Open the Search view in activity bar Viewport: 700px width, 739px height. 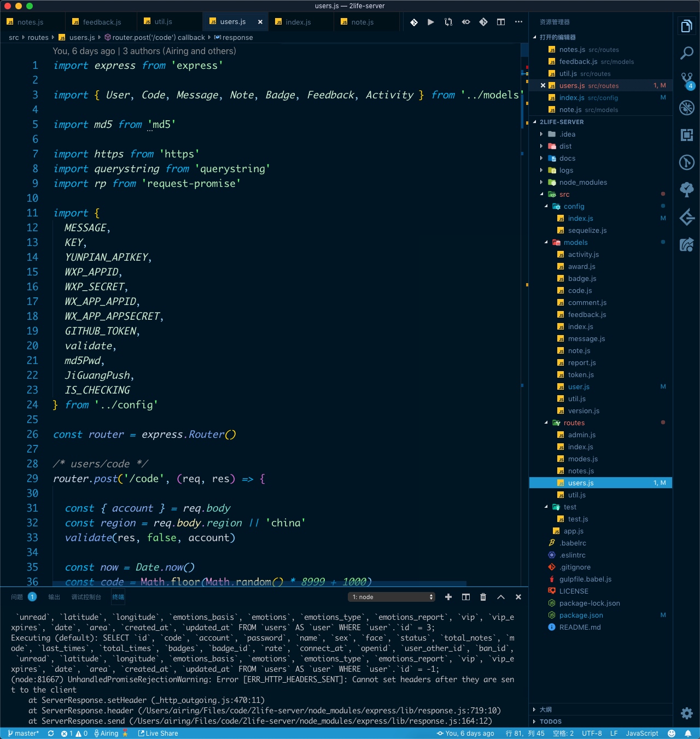pos(686,53)
